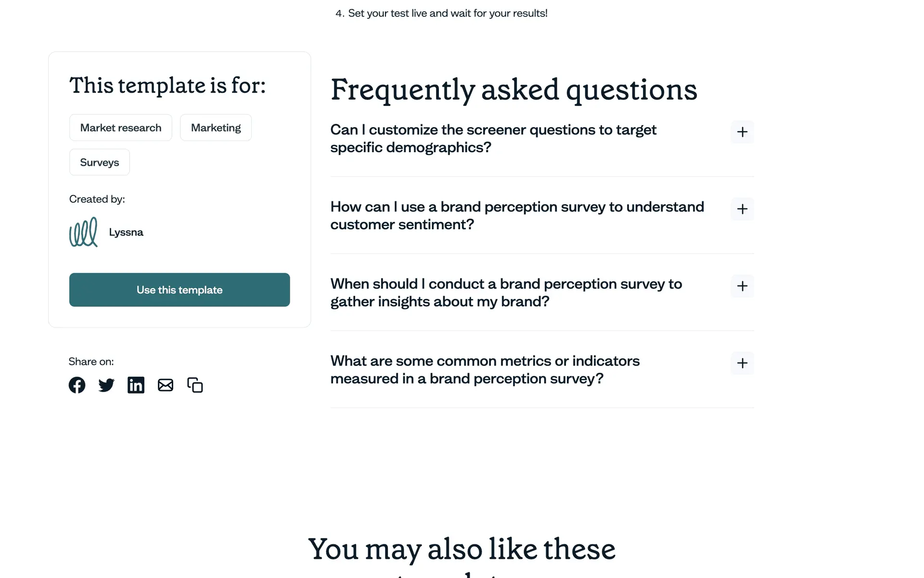
Task: Open the 'When should I conduct' FAQ plus
Action: click(742, 286)
